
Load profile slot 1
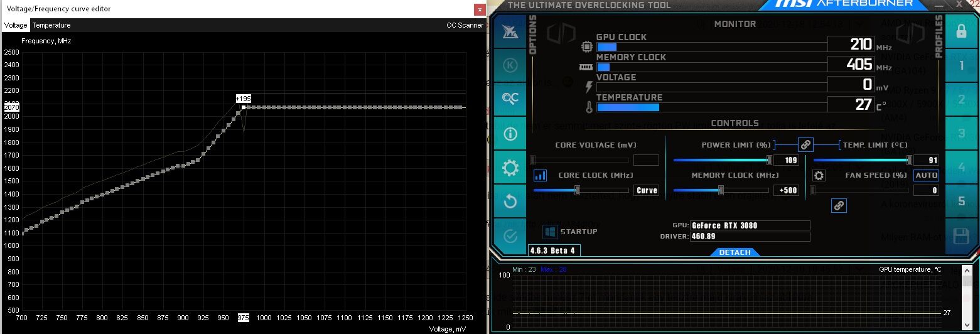coord(961,65)
